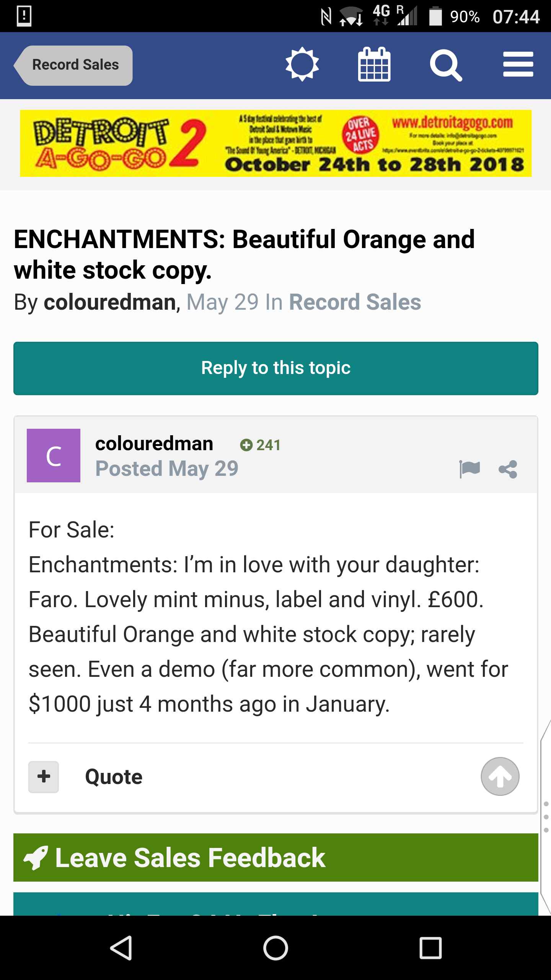View the 241 reputation badge

(x=261, y=445)
